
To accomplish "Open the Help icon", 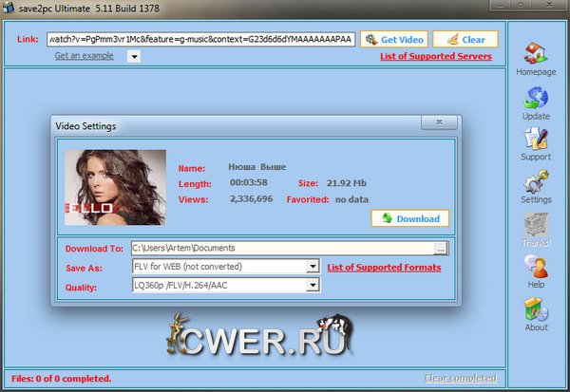I will pyautogui.click(x=536, y=268).
